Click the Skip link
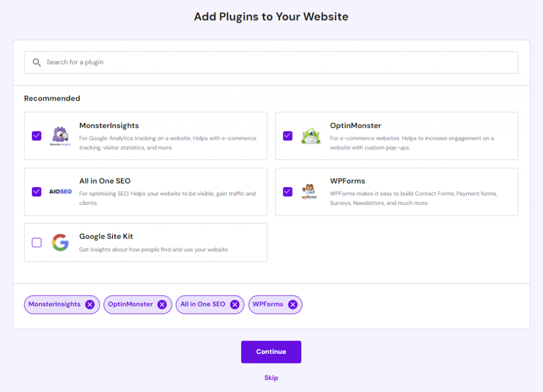 271,378
